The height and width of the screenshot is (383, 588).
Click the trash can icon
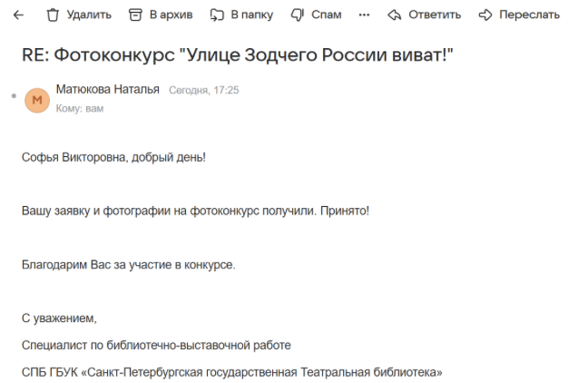[x=53, y=15]
